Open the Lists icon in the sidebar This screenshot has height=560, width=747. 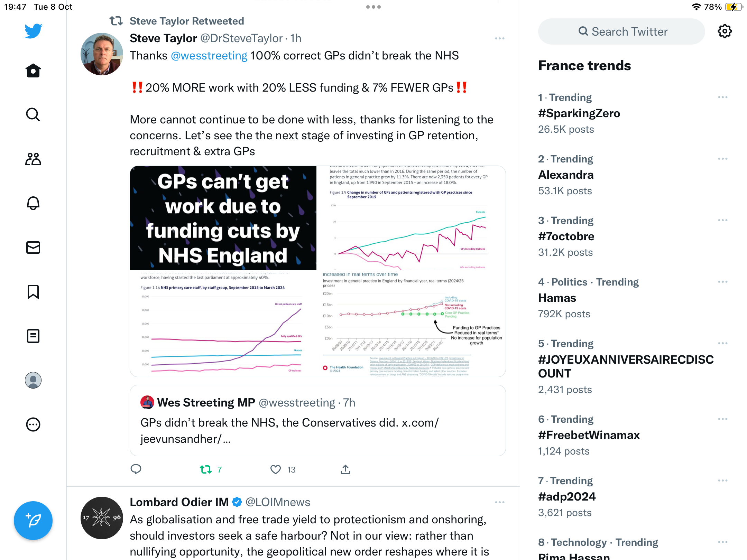click(33, 336)
